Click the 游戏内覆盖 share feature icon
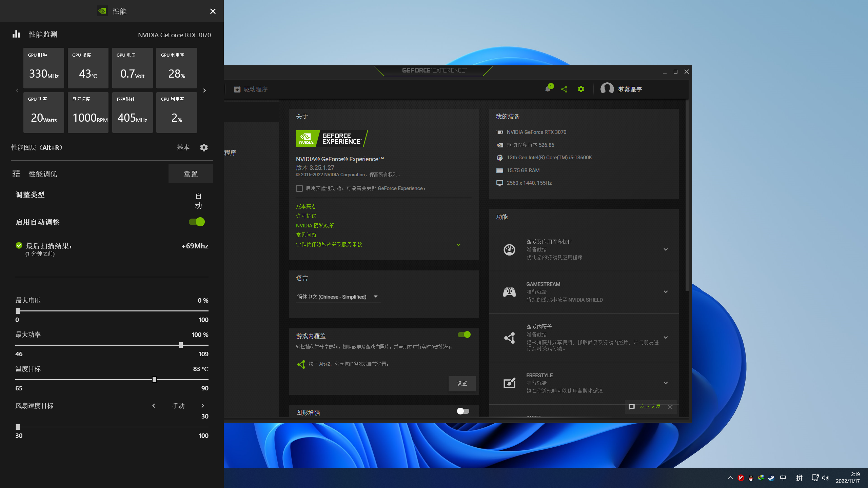The height and width of the screenshot is (488, 868). 509,338
